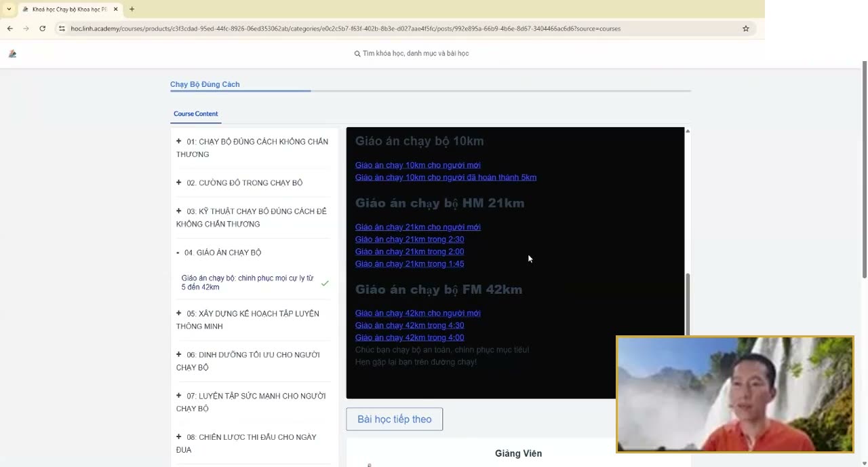
Task: Open a new browser tab
Action: coord(132,10)
